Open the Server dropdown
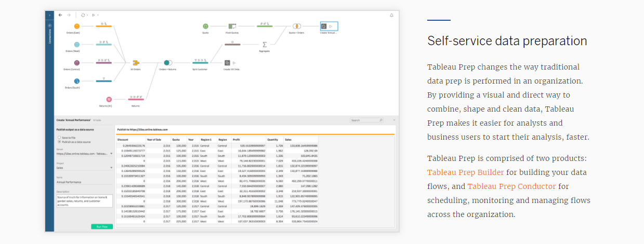Screen dimensions: 644x244 point(85,154)
